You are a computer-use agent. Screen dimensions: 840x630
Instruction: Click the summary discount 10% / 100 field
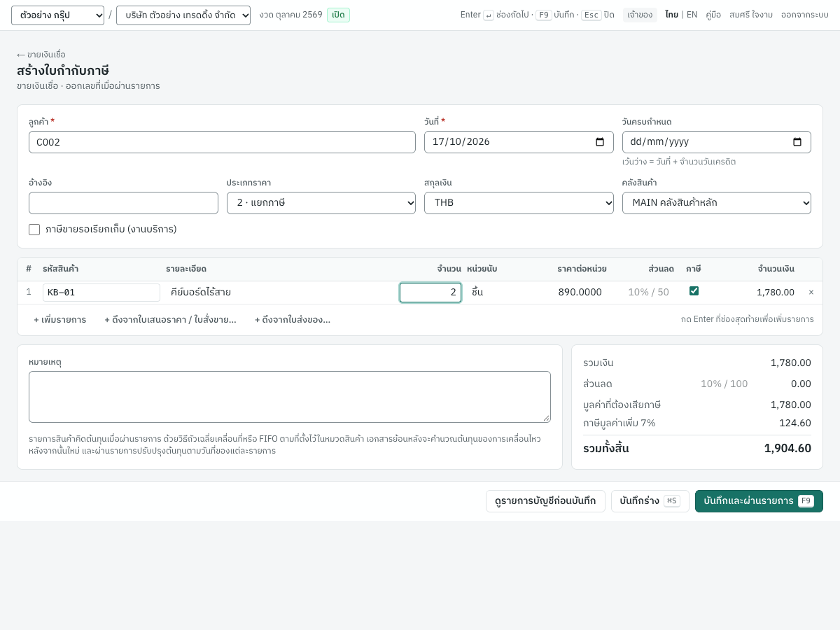coord(724,384)
